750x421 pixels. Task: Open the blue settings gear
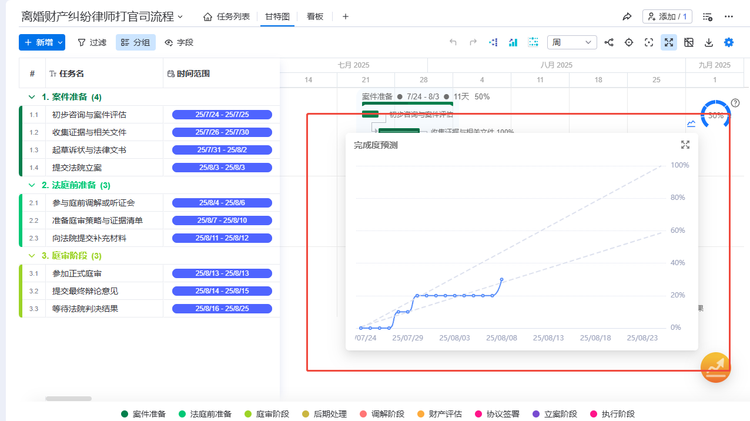728,43
